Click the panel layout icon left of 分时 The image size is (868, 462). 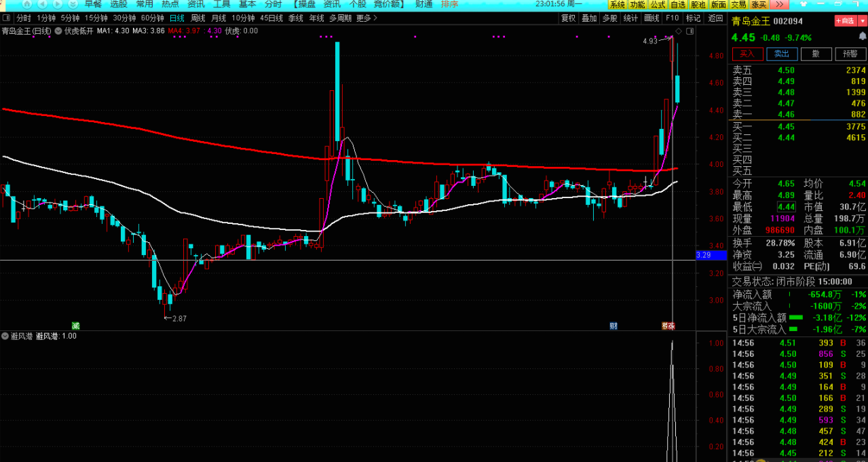point(6,18)
